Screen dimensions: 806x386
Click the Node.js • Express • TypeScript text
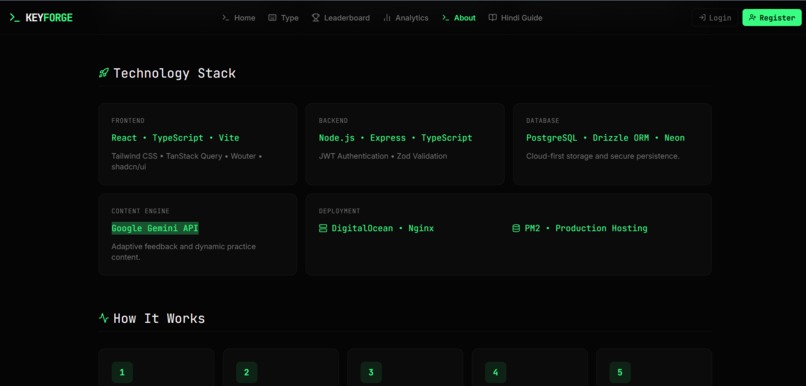pyautogui.click(x=395, y=138)
